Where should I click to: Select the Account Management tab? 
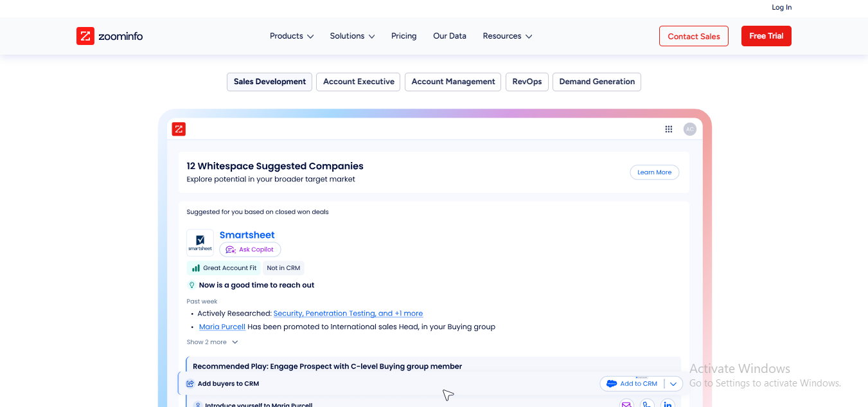pyautogui.click(x=453, y=82)
